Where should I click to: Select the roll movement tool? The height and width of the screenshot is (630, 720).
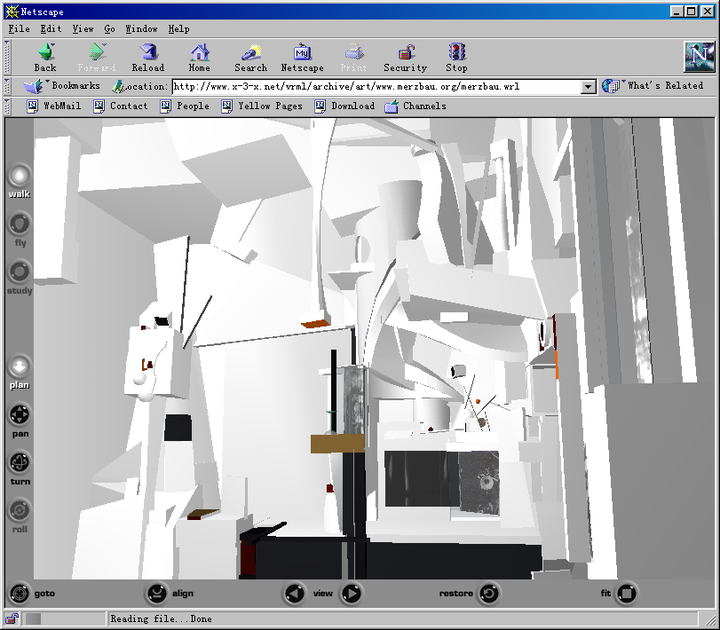pos(19,510)
